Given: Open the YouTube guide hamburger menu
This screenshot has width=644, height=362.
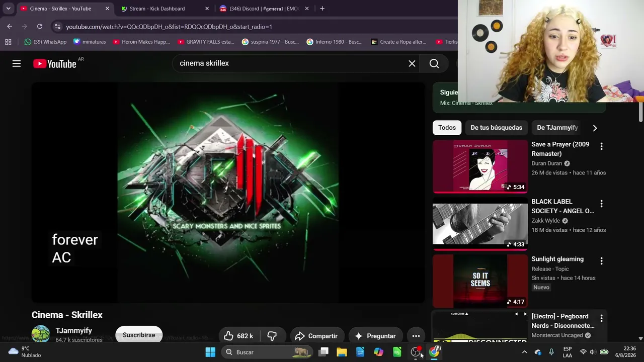Looking at the screenshot, I should coord(17,63).
